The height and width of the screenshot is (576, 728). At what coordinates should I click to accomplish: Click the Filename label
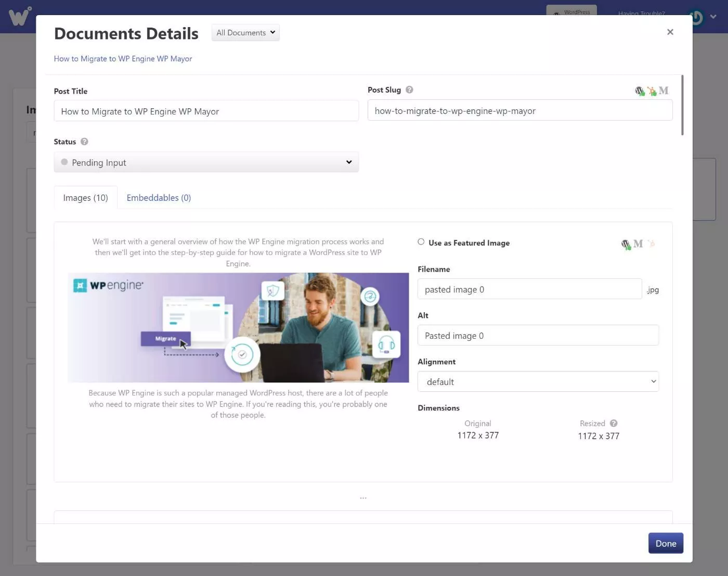pos(434,269)
